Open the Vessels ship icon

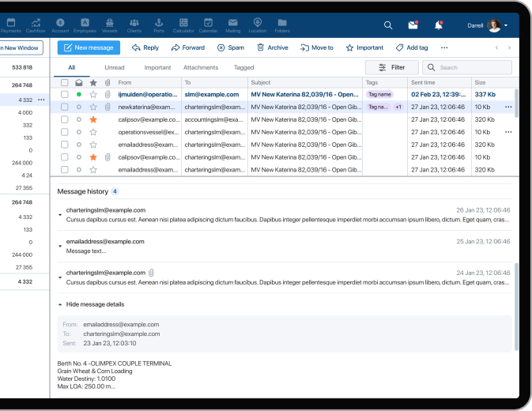click(110, 23)
